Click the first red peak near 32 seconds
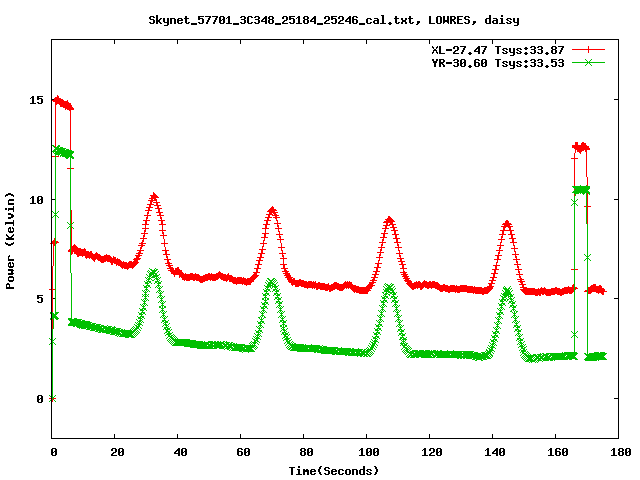640x480 pixels. click(153, 197)
